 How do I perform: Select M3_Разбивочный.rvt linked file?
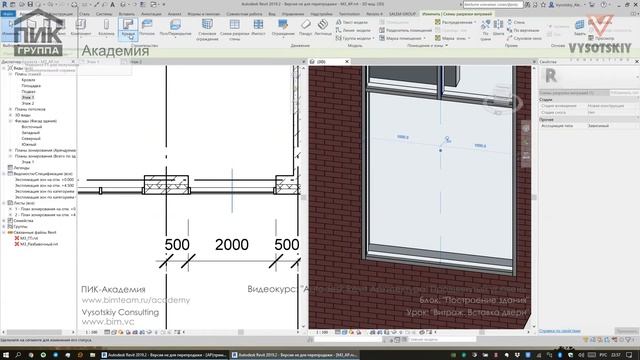39,244
